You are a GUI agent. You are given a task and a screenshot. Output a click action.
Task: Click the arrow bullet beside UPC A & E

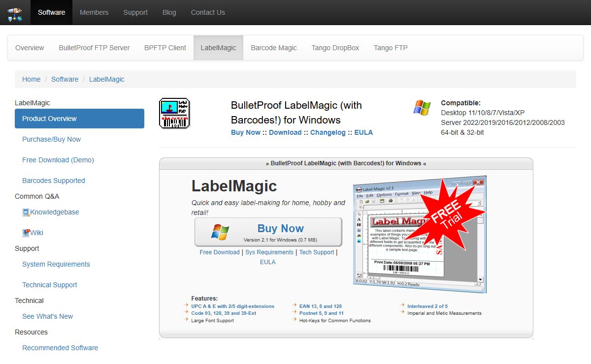pos(187,306)
